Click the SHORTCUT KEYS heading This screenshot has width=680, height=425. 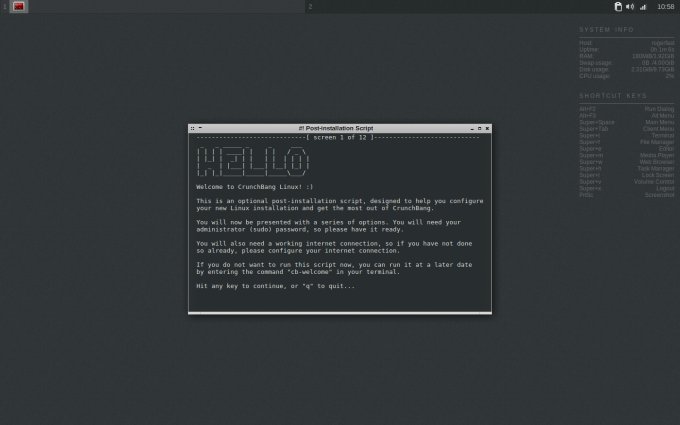pos(613,95)
